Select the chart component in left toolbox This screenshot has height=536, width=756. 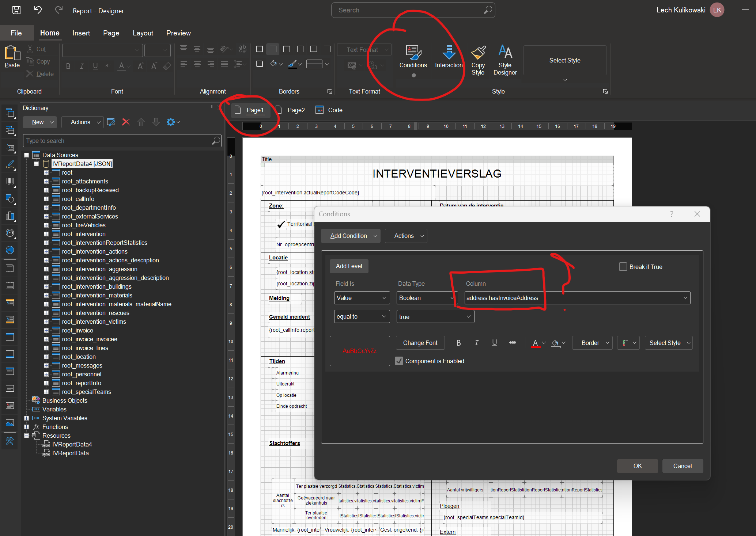(10, 216)
